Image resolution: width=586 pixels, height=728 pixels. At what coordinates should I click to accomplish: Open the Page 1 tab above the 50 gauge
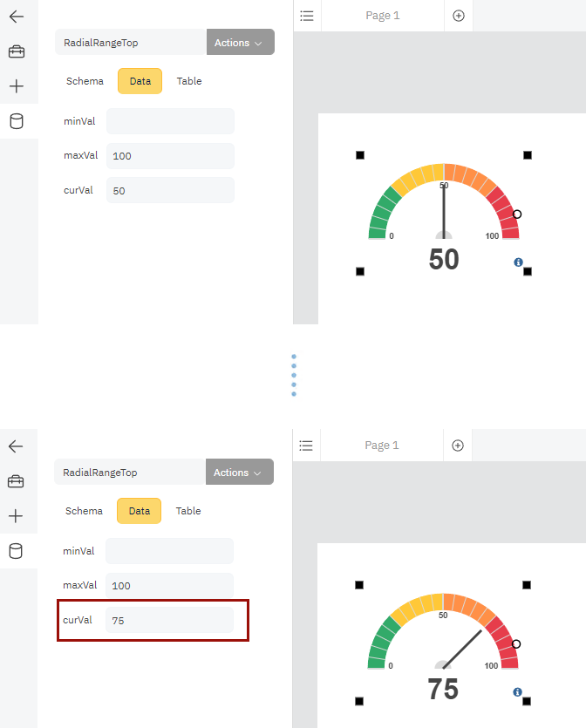[x=382, y=16]
